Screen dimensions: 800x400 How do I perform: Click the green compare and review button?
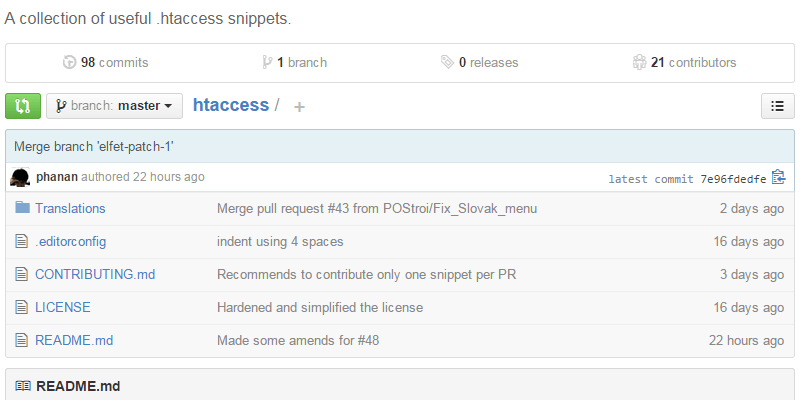tap(22, 106)
